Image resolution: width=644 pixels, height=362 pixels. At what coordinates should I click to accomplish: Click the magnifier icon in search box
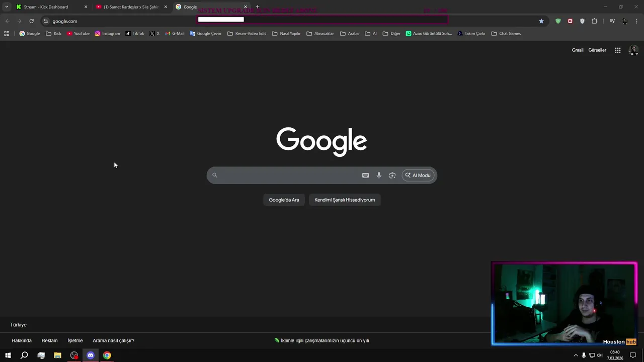point(215,175)
